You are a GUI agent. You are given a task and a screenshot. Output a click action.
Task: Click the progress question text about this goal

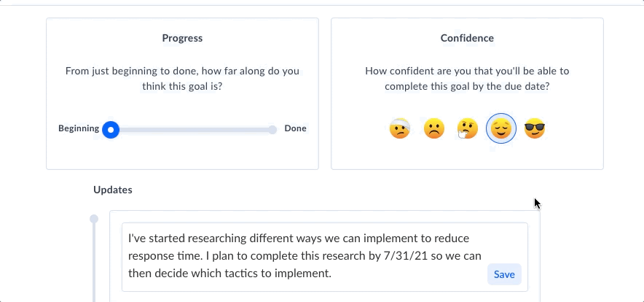[182, 79]
